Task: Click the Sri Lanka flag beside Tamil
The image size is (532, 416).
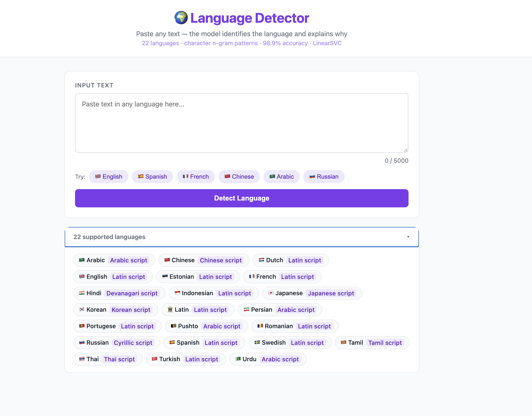Action: (344, 343)
